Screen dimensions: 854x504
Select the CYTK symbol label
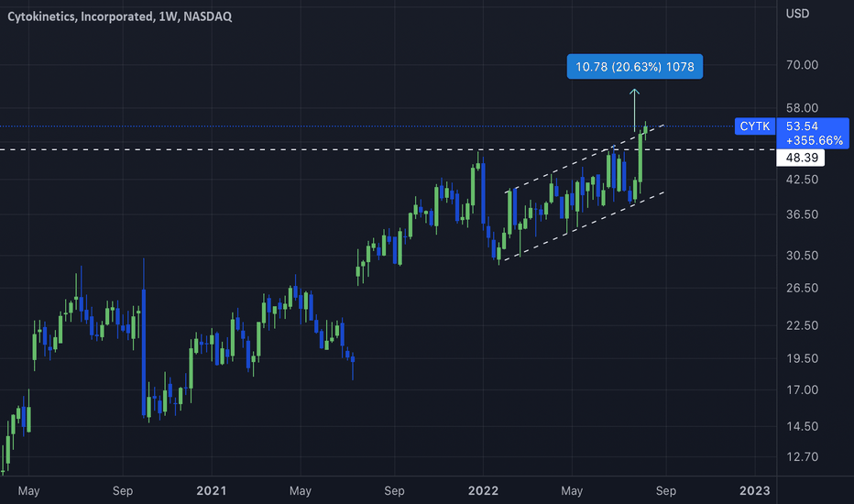(x=754, y=126)
